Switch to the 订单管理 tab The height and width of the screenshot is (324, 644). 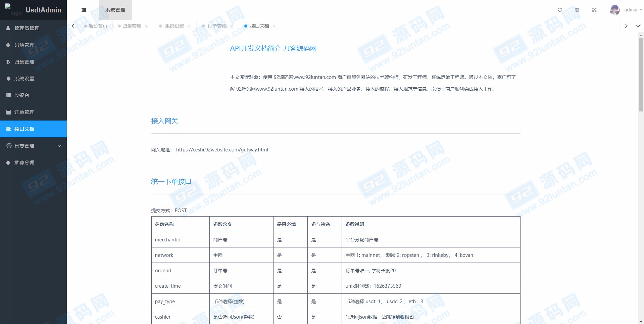(217, 26)
